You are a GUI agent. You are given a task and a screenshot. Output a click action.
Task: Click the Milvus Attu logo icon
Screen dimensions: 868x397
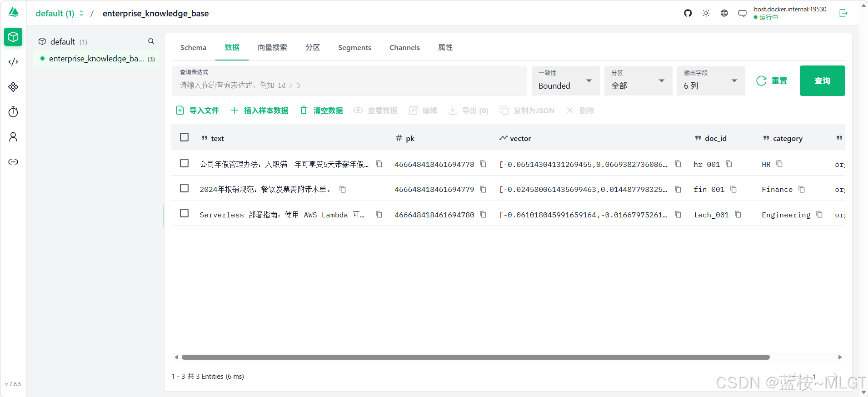(14, 12)
